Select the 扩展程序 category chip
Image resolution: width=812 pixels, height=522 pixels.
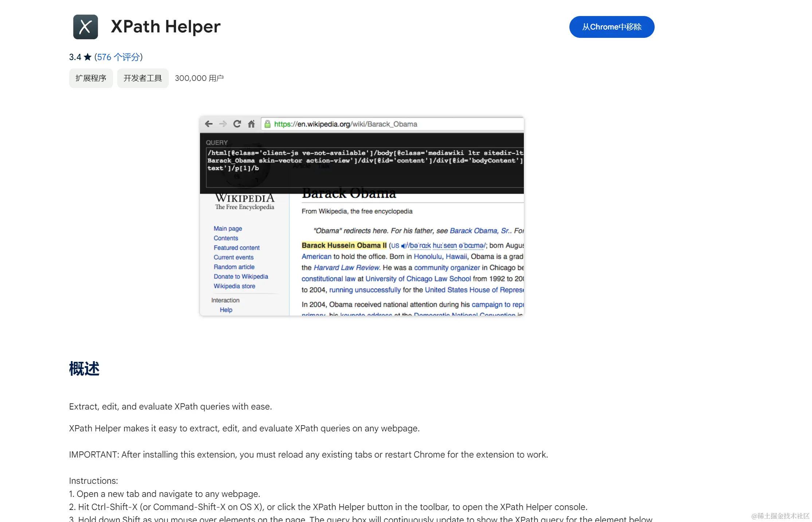tap(91, 78)
